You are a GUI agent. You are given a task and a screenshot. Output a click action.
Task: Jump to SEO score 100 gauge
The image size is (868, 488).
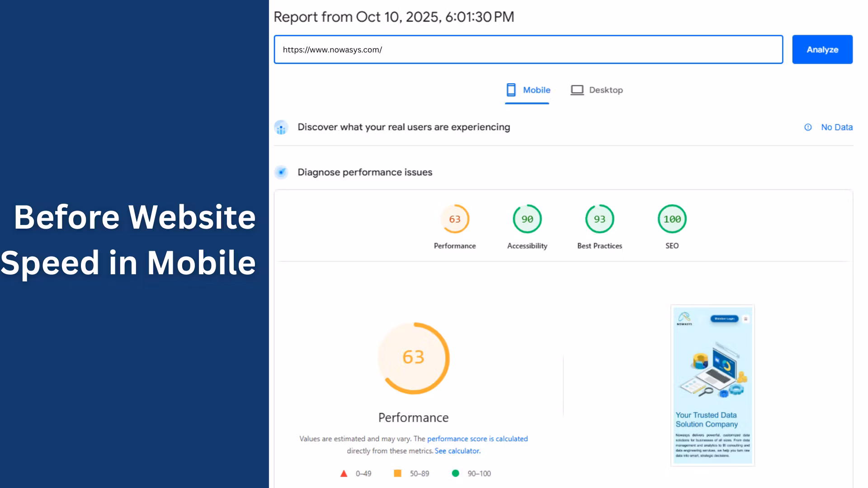672,219
